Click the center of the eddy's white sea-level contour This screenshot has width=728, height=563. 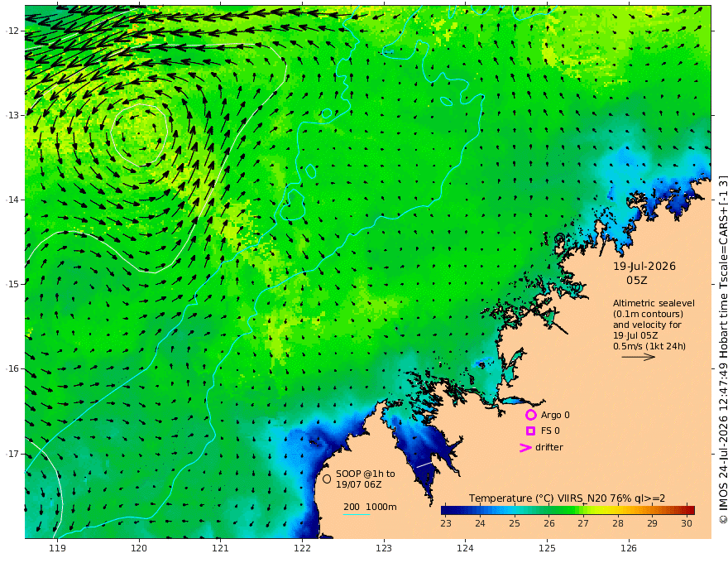139,135
